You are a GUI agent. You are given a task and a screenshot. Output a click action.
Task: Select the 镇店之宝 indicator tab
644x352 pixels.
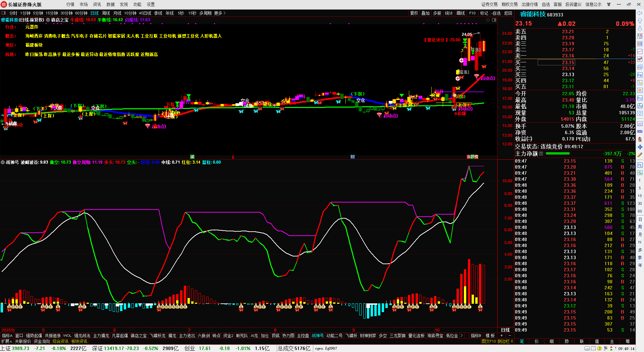[x=139, y=336]
